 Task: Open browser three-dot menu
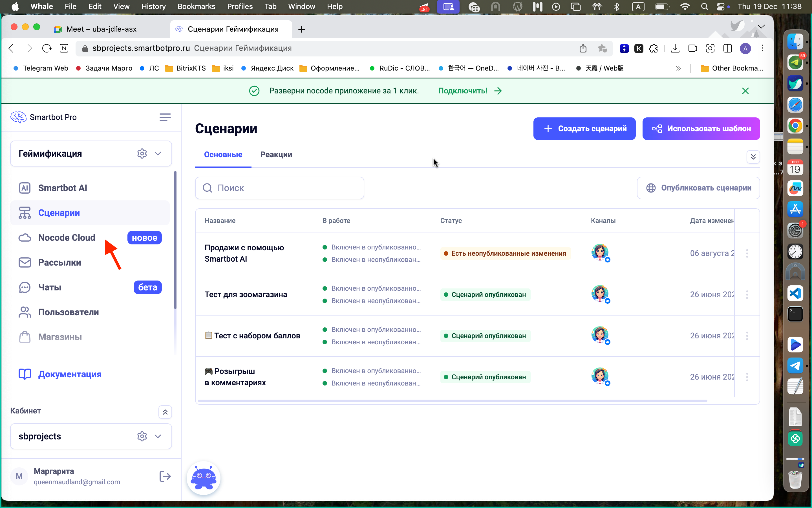tap(762, 48)
